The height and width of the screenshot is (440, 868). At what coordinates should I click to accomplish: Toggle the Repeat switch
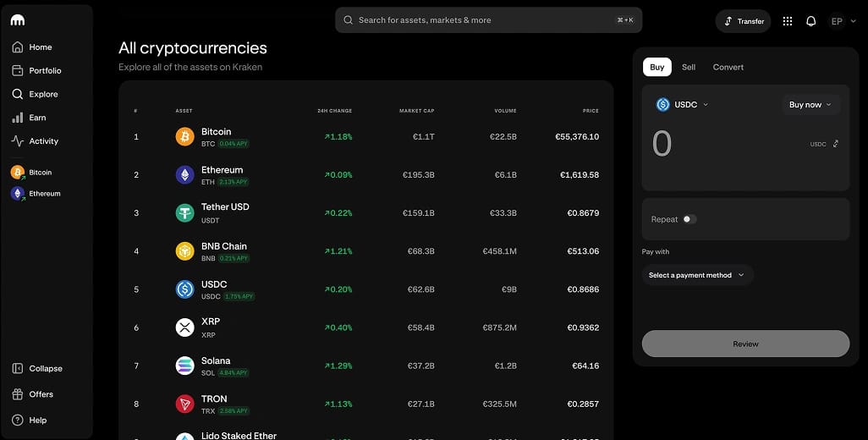[x=689, y=219]
